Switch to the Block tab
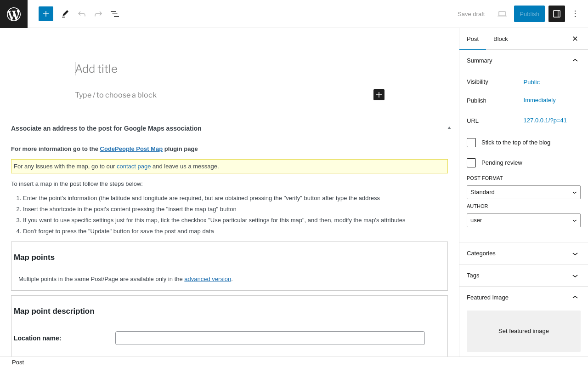 click(501, 39)
